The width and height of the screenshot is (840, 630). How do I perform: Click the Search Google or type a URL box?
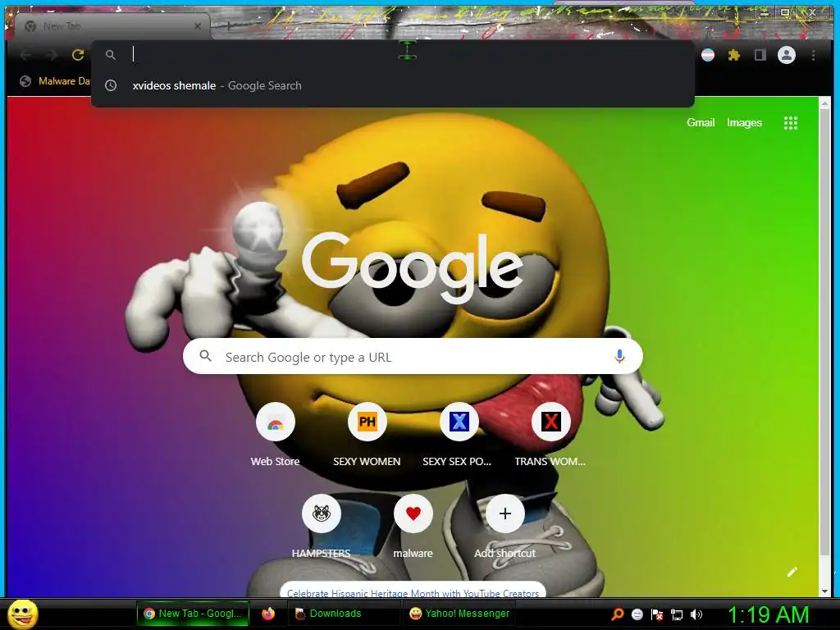(x=413, y=356)
